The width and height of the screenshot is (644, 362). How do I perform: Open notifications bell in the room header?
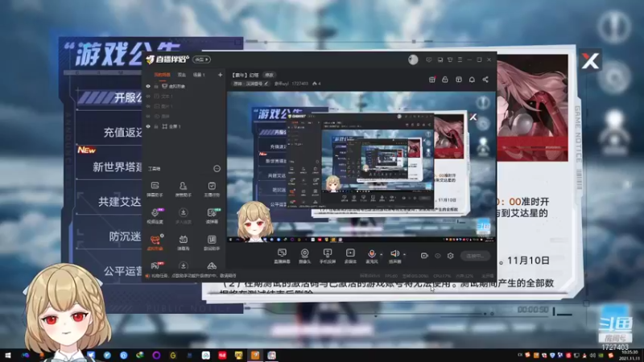point(472,80)
